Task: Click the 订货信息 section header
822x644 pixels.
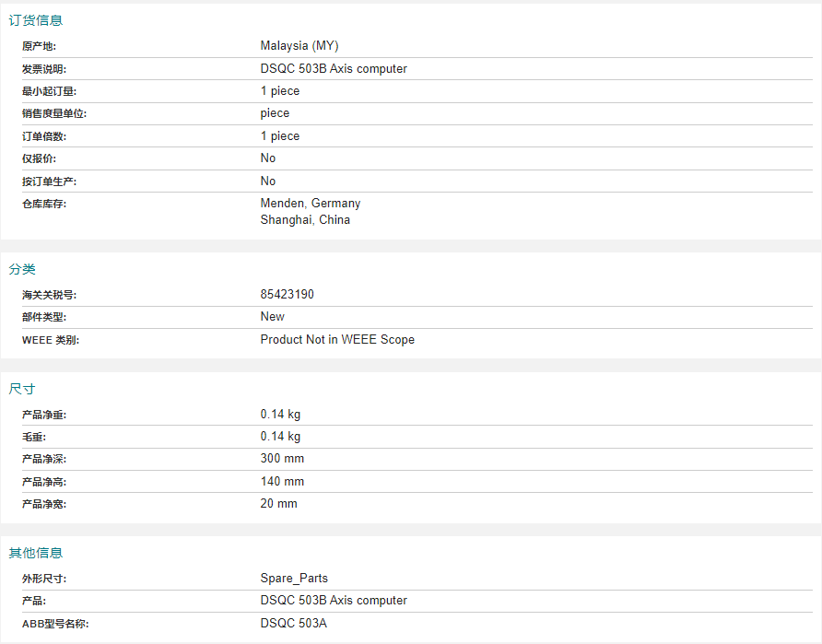Action: click(36, 20)
